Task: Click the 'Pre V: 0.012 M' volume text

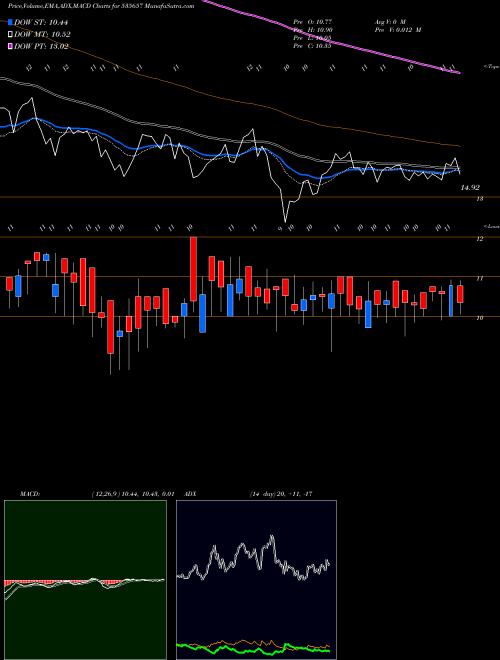Action: [398, 30]
